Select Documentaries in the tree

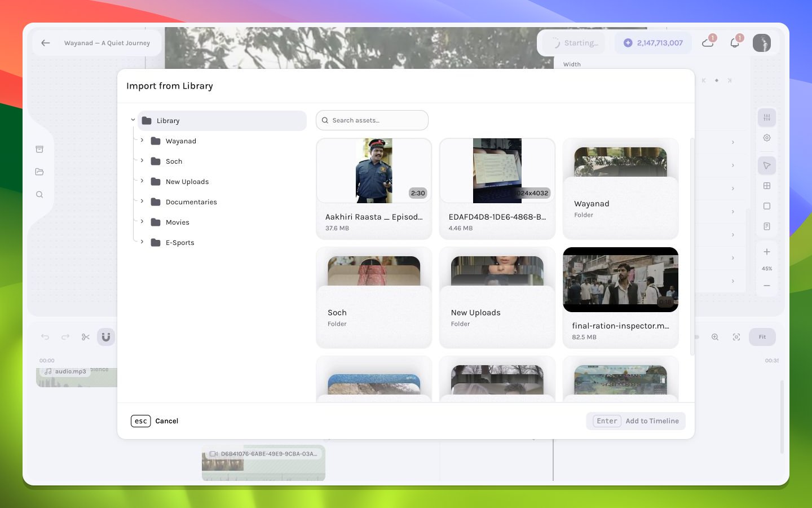[227, 202]
